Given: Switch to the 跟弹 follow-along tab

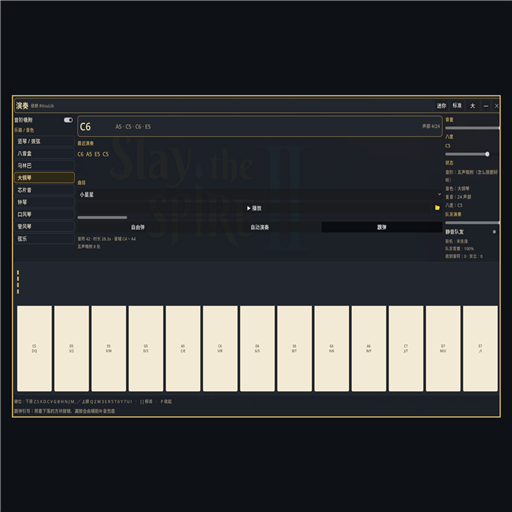Looking at the screenshot, I should pos(382,227).
